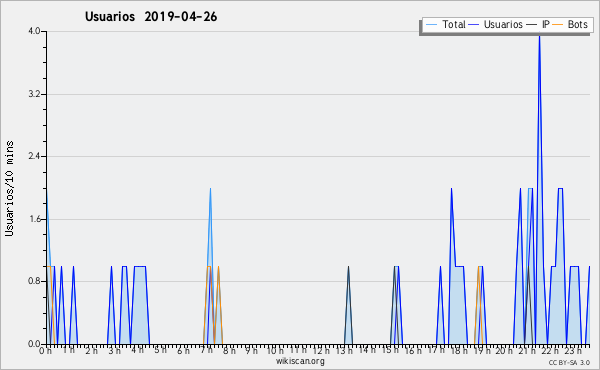Click the 4.0 y-axis label
Screen dimensions: 600x370
point(34,31)
